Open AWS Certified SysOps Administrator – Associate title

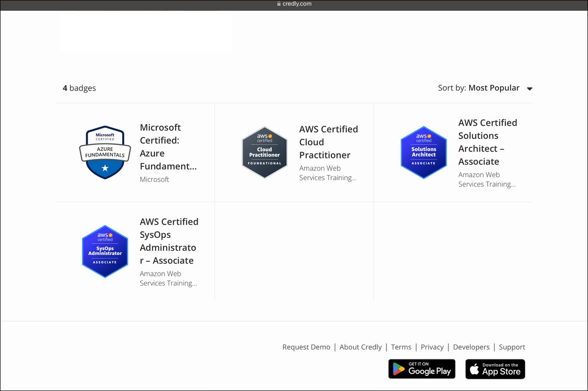pos(169,241)
